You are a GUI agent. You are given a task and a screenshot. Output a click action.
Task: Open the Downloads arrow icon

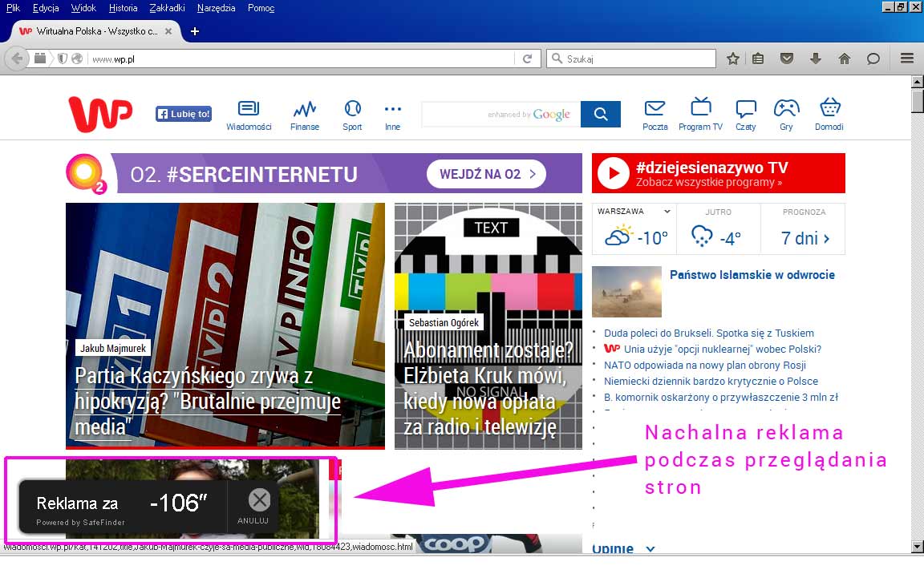(x=816, y=59)
